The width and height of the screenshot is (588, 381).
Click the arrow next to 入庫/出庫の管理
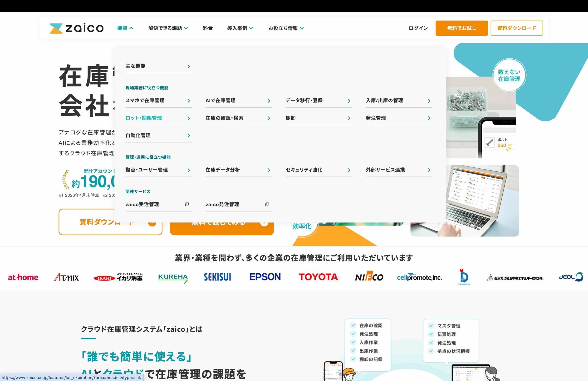click(429, 101)
